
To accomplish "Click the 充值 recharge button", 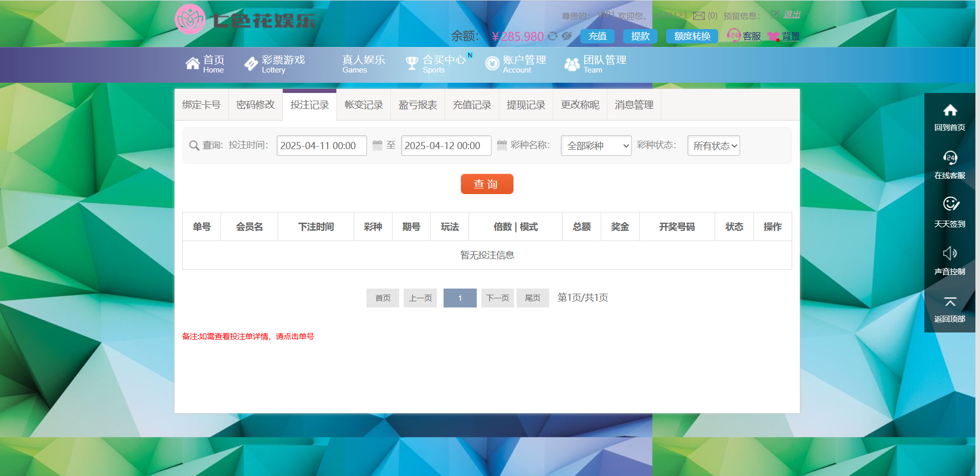I will click(x=597, y=36).
